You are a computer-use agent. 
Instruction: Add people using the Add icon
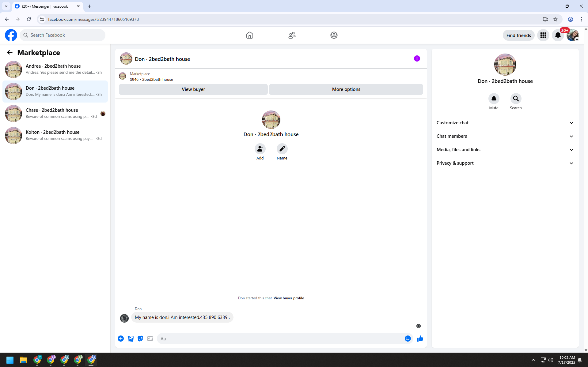point(260,149)
